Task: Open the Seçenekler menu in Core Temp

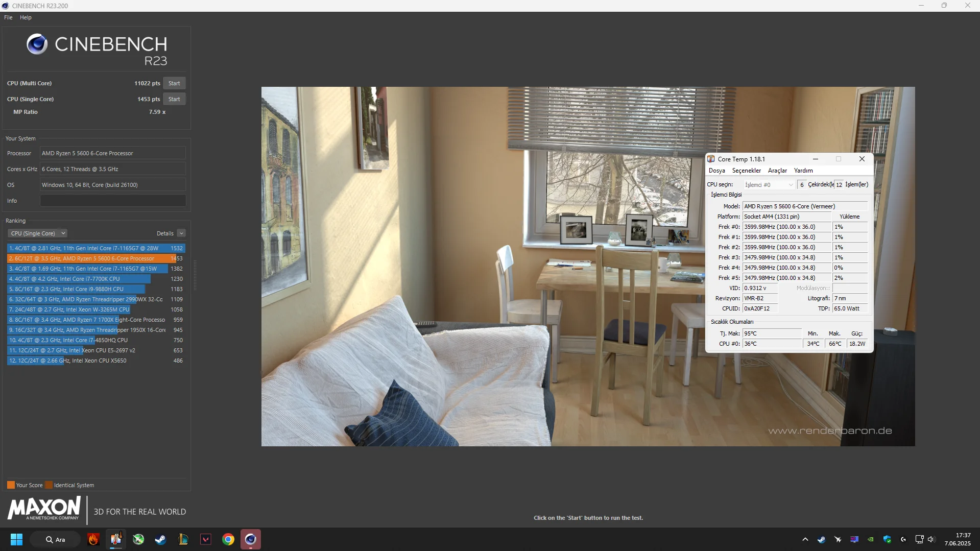Action: tap(747, 171)
